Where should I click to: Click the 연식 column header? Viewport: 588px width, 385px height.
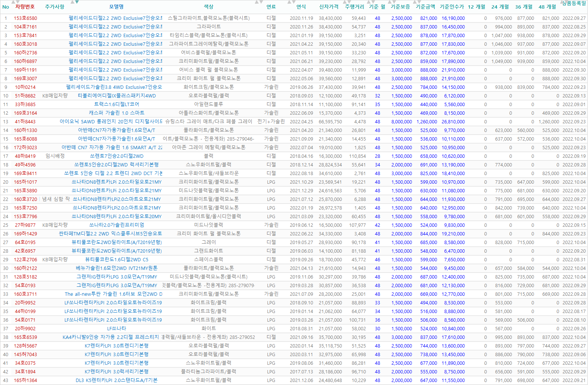(x=301, y=7)
